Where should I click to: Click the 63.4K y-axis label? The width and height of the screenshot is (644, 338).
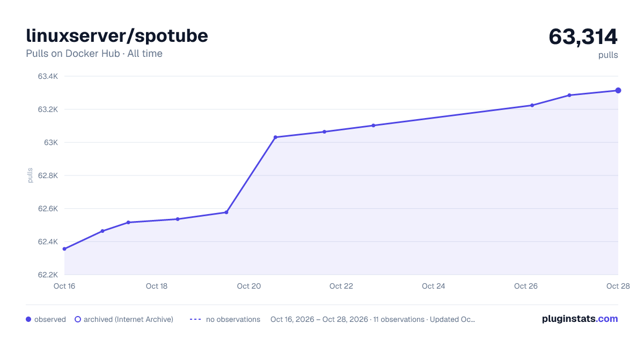click(x=48, y=76)
